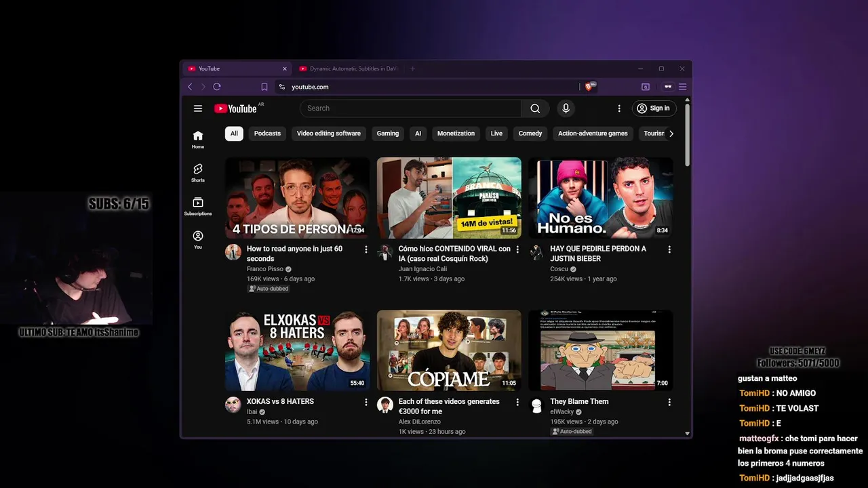Open options for 'How to read anyone' video

[366, 249]
